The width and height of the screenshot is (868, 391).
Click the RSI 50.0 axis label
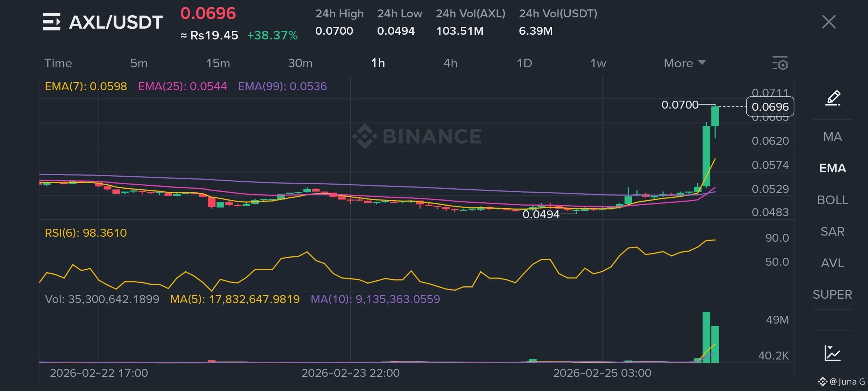tap(777, 262)
